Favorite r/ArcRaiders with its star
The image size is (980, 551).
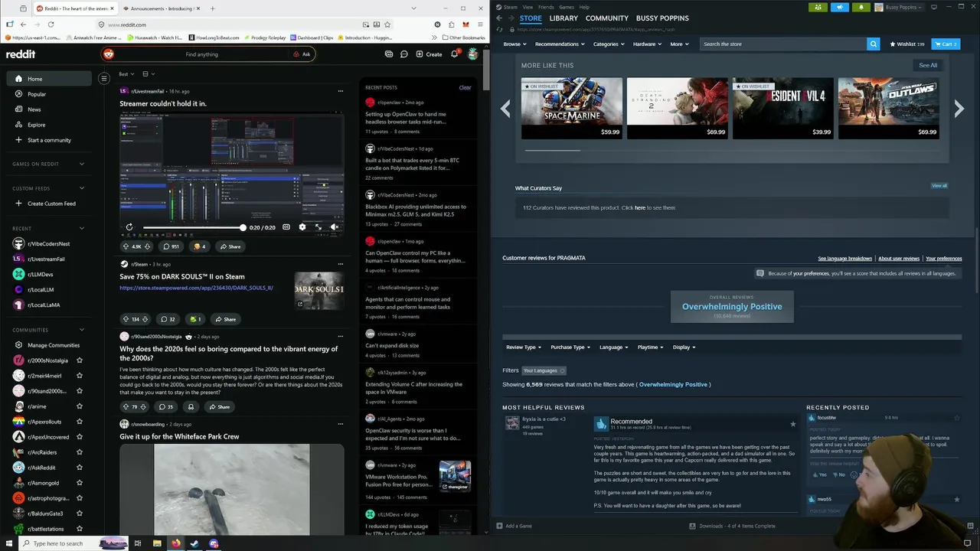point(80,452)
